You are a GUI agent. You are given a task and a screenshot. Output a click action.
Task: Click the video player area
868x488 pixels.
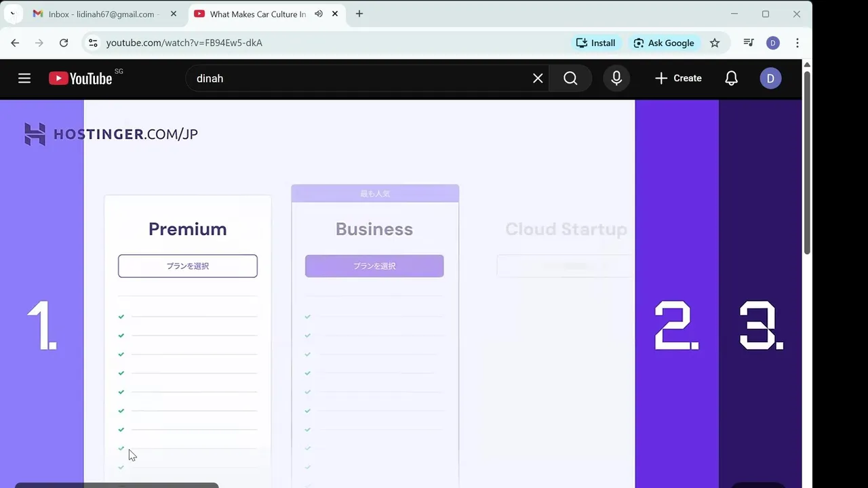pos(401,293)
